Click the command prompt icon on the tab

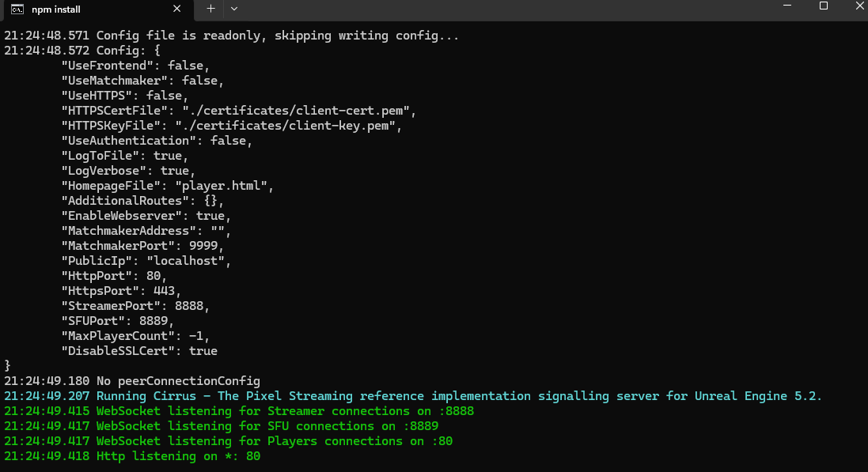[17, 9]
